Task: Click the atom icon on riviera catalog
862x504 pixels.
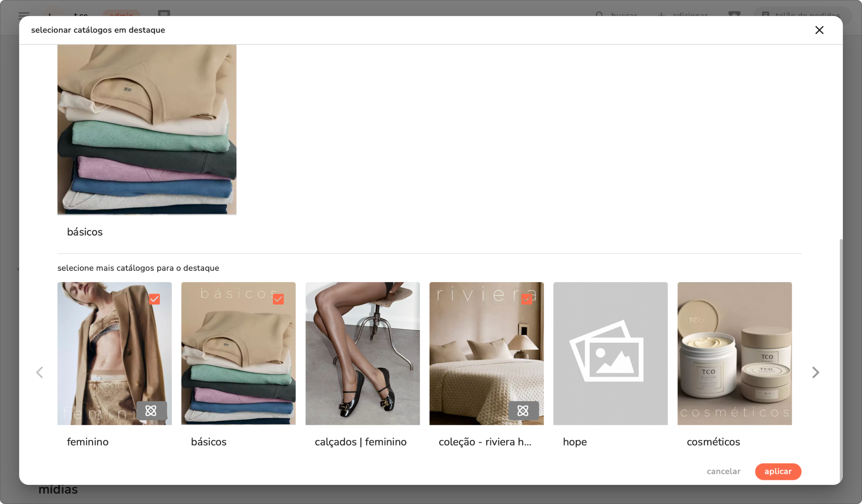Action: (523, 411)
